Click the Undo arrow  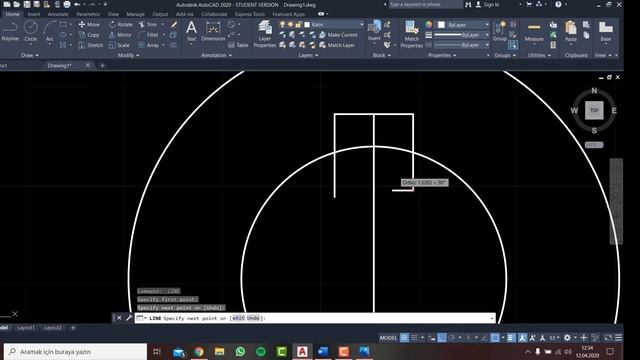77,4
